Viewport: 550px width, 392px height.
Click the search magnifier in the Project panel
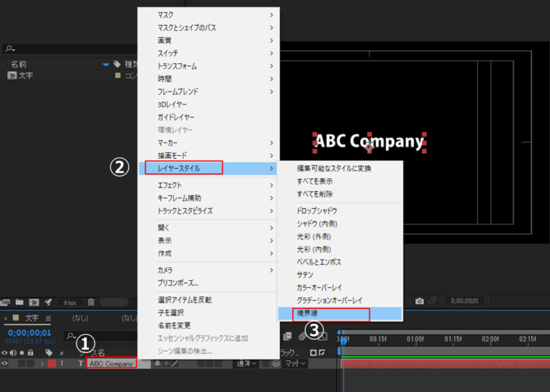coord(9,49)
